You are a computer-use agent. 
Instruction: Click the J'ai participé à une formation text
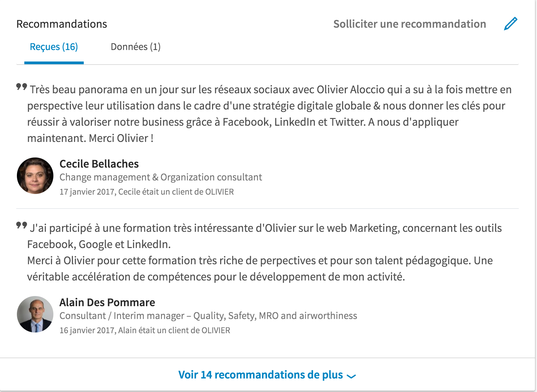coord(264,236)
